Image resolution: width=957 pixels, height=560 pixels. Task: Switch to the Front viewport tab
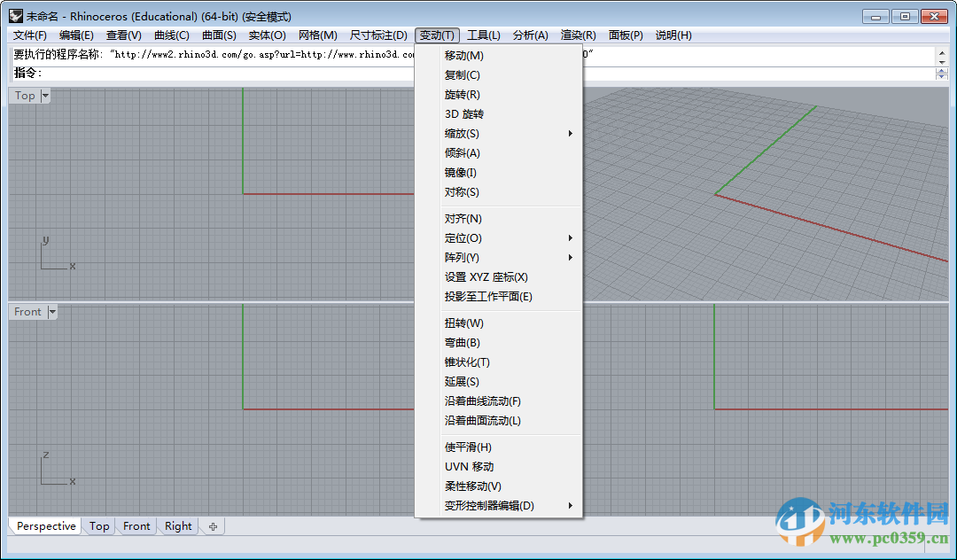pyautogui.click(x=136, y=526)
